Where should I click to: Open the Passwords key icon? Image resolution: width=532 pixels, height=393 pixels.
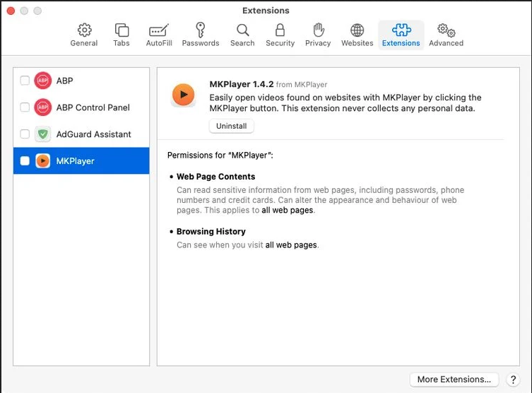201,30
